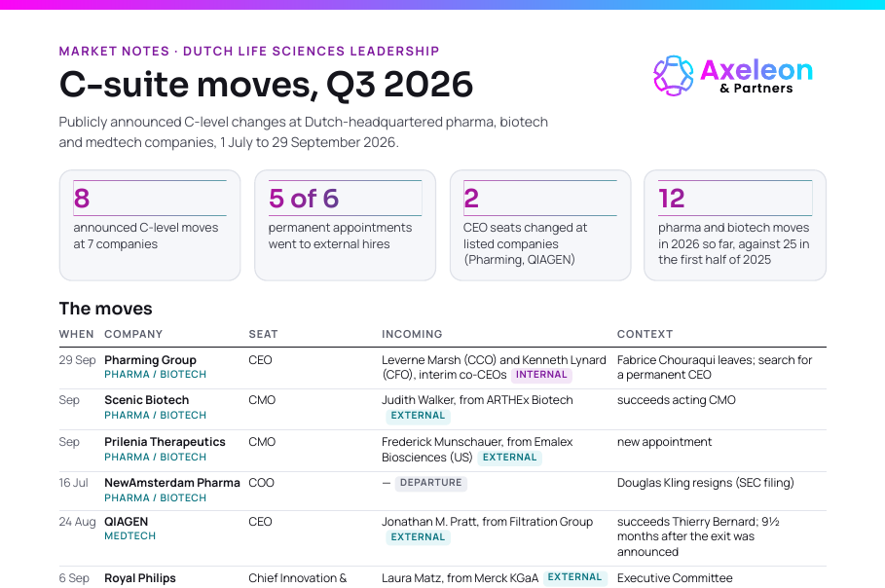This screenshot has height=588, width=885.
Task: Click the '6 Sep' date cell
Action: pyautogui.click(x=74, y=578)
